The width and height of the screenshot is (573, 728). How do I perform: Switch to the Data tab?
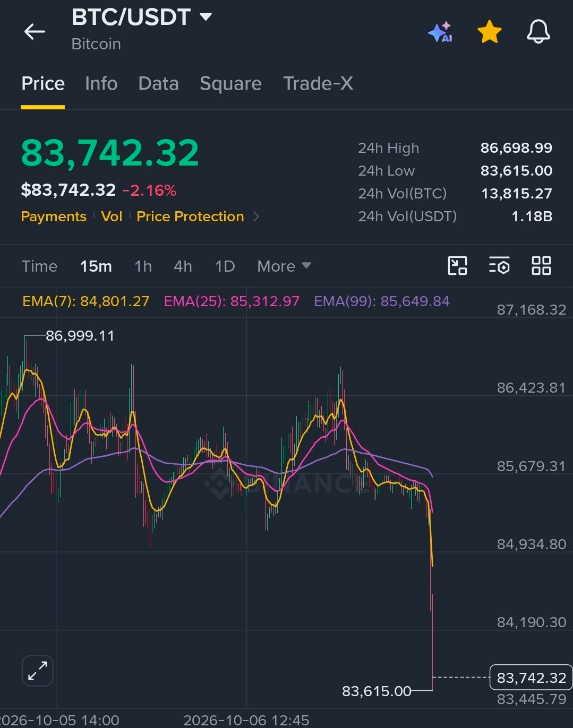coord(158,83)
